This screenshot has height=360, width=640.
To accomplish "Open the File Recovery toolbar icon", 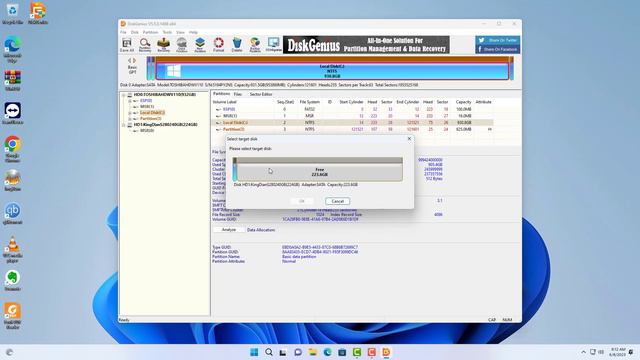I will pos(163,45).
